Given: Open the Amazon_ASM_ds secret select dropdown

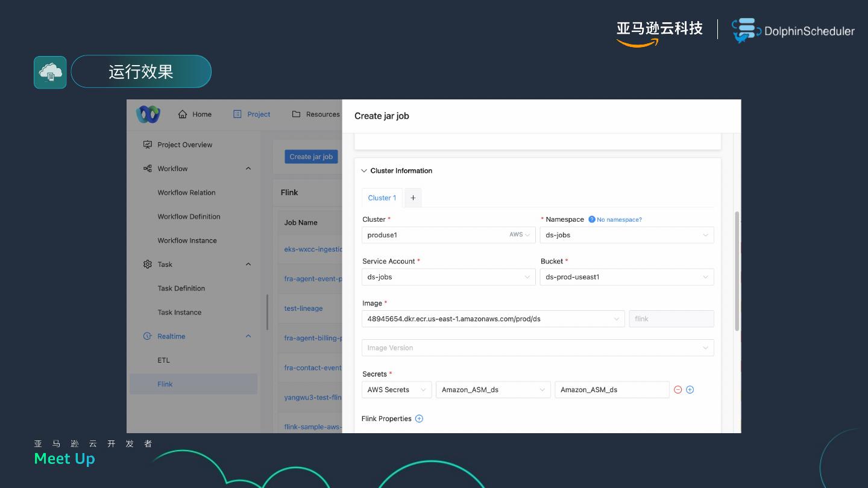Looking at the screenshot, I should coord(493,390).
